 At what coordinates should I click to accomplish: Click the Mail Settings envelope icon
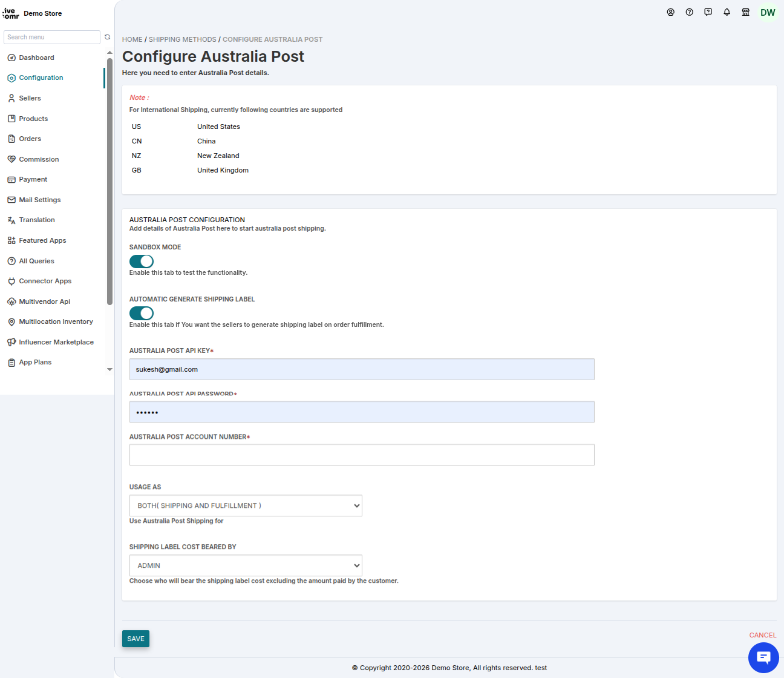pos(11,200)
